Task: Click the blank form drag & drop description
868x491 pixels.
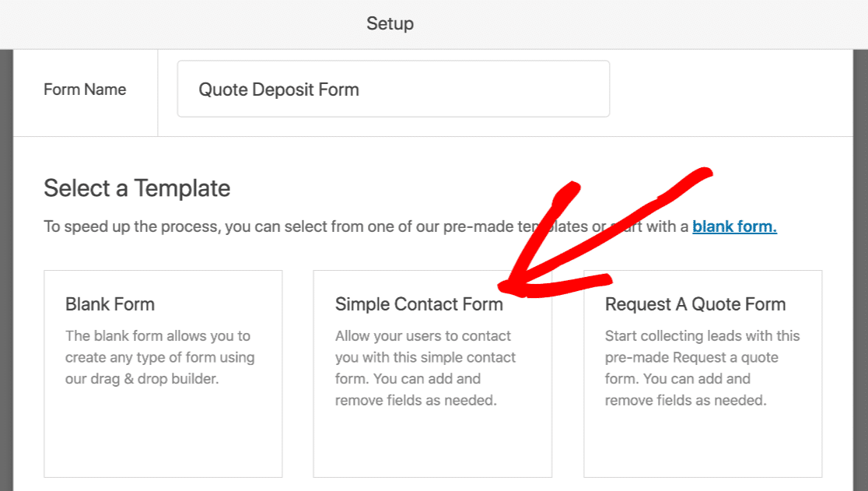Action: click(x=160, y=357)
